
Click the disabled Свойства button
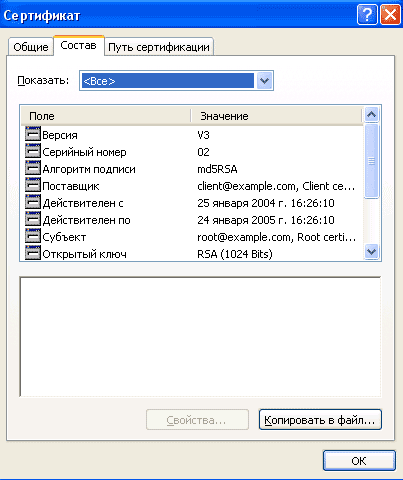(197, 420)
